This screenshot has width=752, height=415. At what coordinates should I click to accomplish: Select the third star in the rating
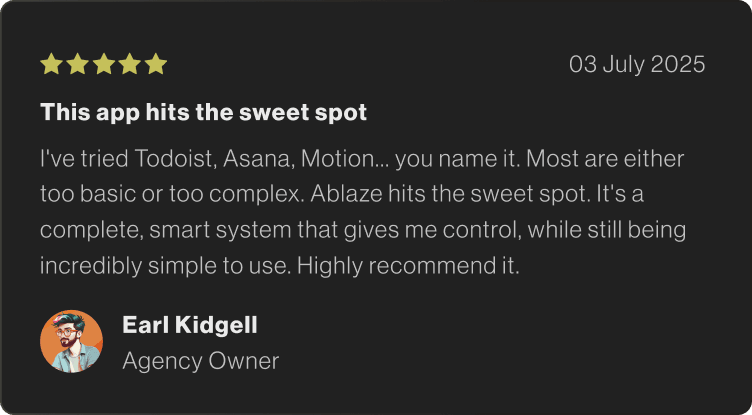click(103, 65)
